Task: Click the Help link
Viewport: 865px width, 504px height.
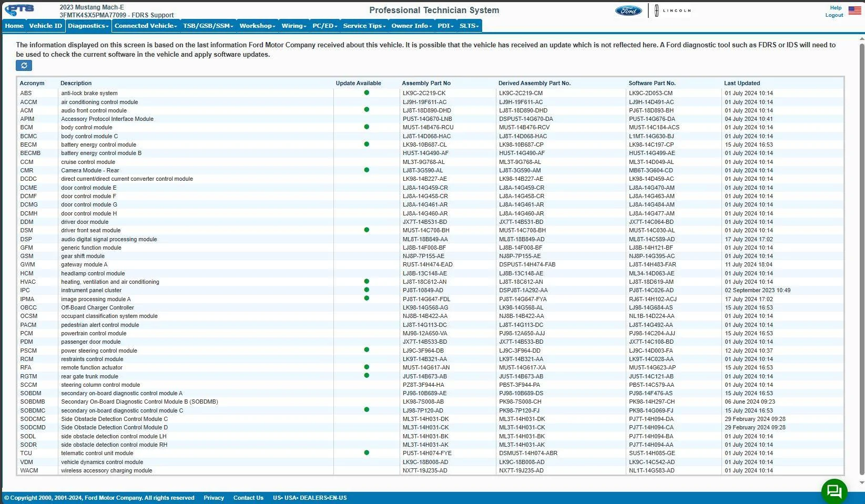Action: pyautogui.click(x=836, y=8)
